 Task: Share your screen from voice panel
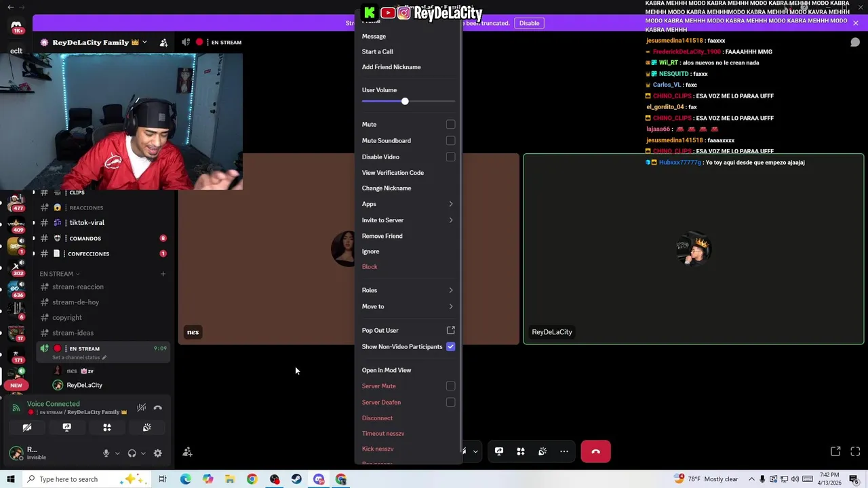coord(66,428)
